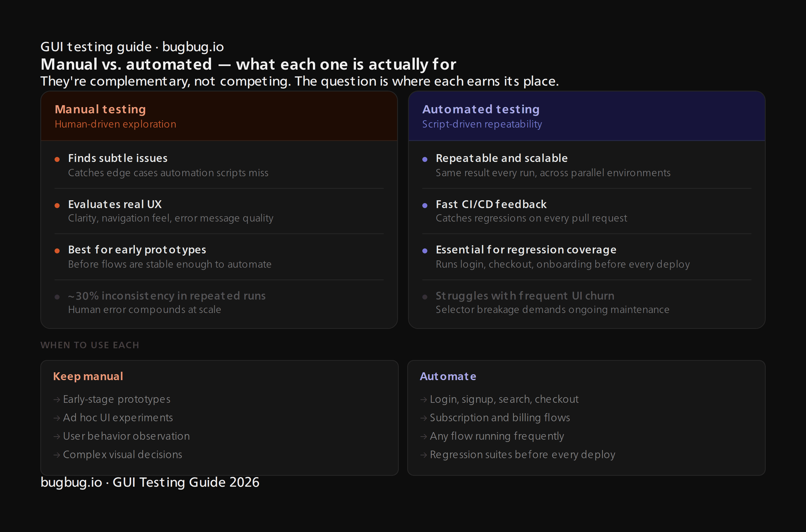
Task: Toggle the Automate section heading
Action: [448, 376]
